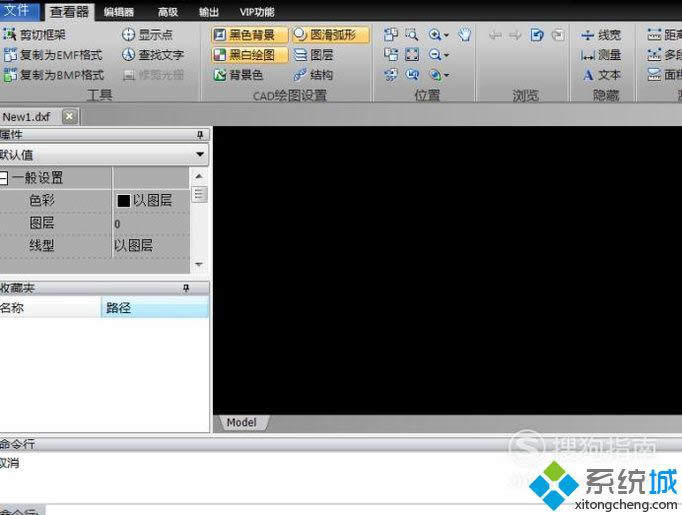Select the pan hand tool
This screenshot has width=682, height=515.
(x=465, y=35)
